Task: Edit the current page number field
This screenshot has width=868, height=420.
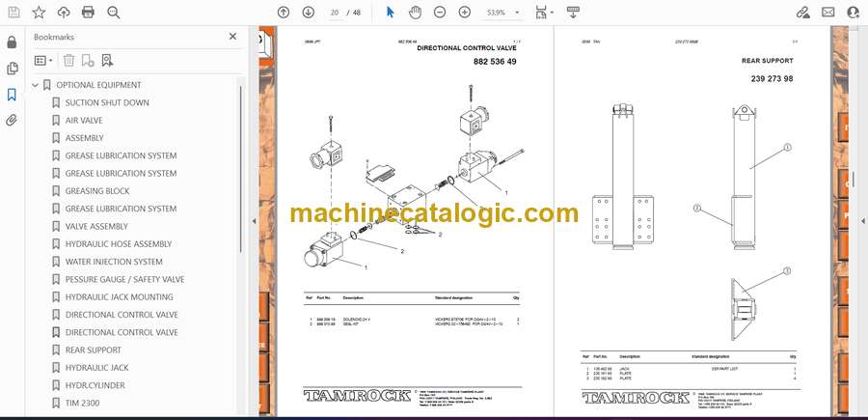Action: [x=334, y=13]
